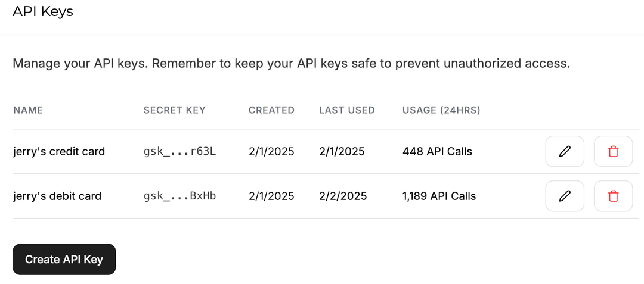Click pencil icon for jerry's debit card
Screen dimensions: 644x284
click(x=565, y=196)
